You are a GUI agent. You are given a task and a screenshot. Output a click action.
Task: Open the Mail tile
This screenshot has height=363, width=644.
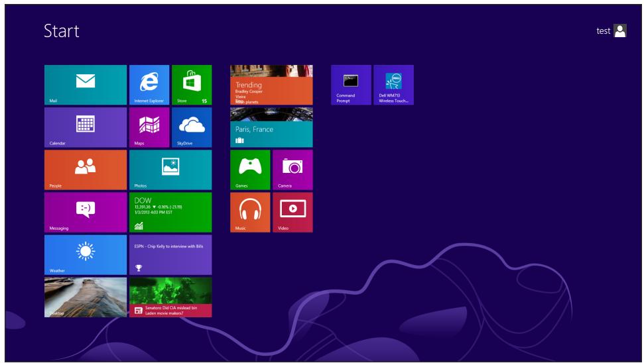coord(86,85)
